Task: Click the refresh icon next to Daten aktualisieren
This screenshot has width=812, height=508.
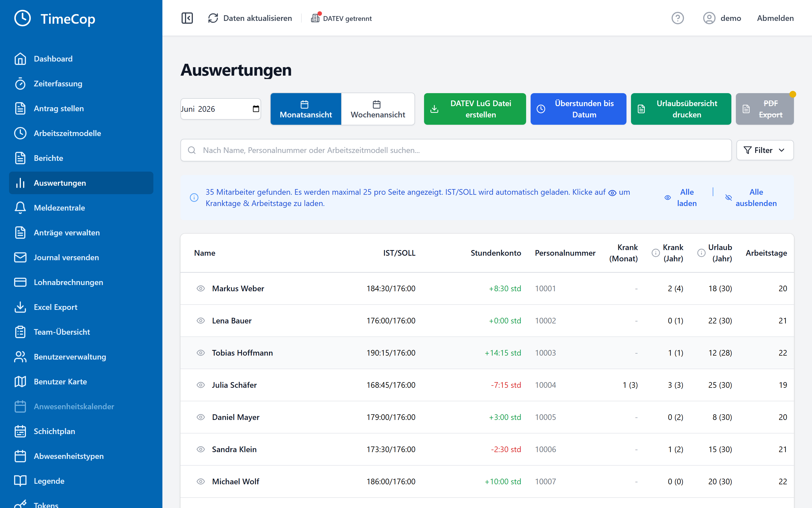Action: [213, 18]
